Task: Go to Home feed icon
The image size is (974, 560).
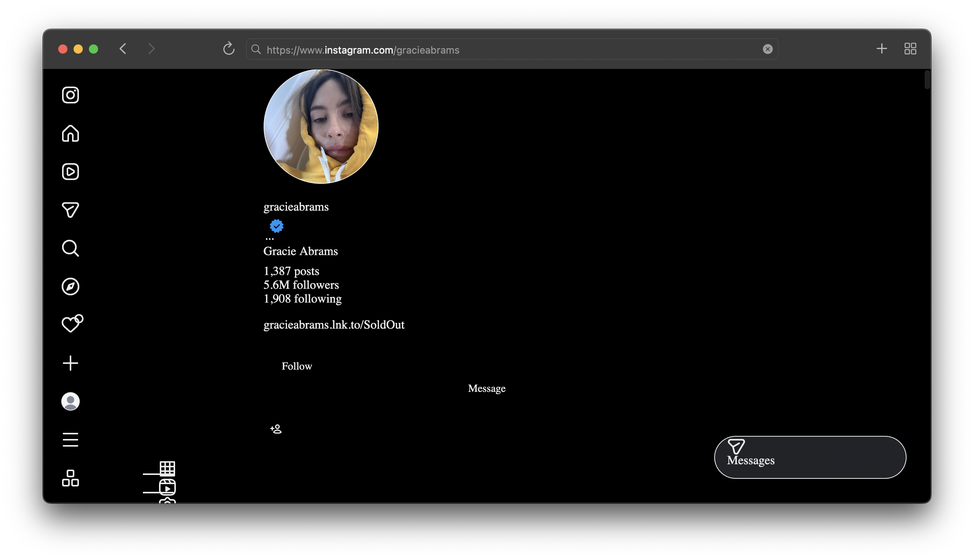Action: click(71, 133)
